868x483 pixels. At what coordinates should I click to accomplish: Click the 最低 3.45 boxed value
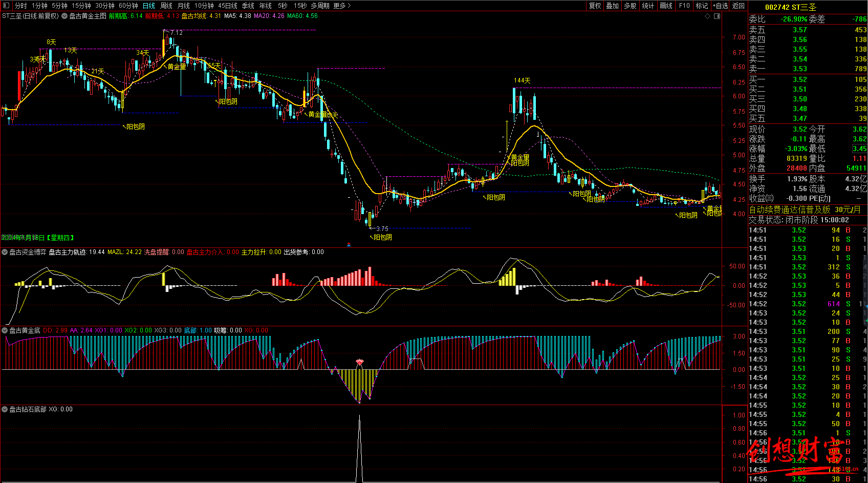click(x=860, y=149)
